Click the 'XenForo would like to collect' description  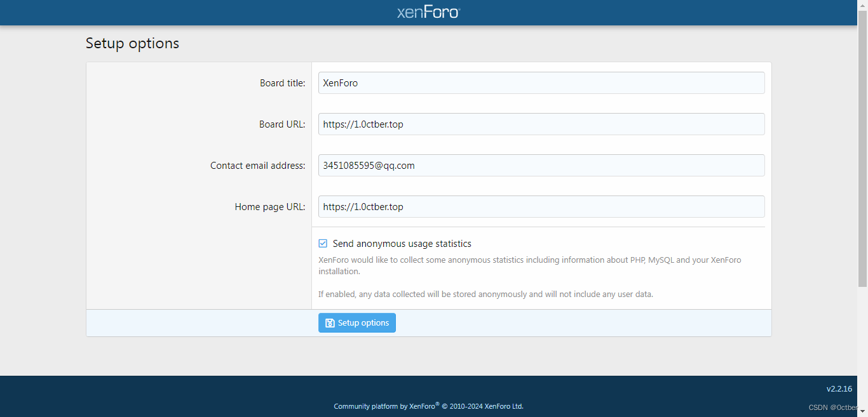[530, 265]
